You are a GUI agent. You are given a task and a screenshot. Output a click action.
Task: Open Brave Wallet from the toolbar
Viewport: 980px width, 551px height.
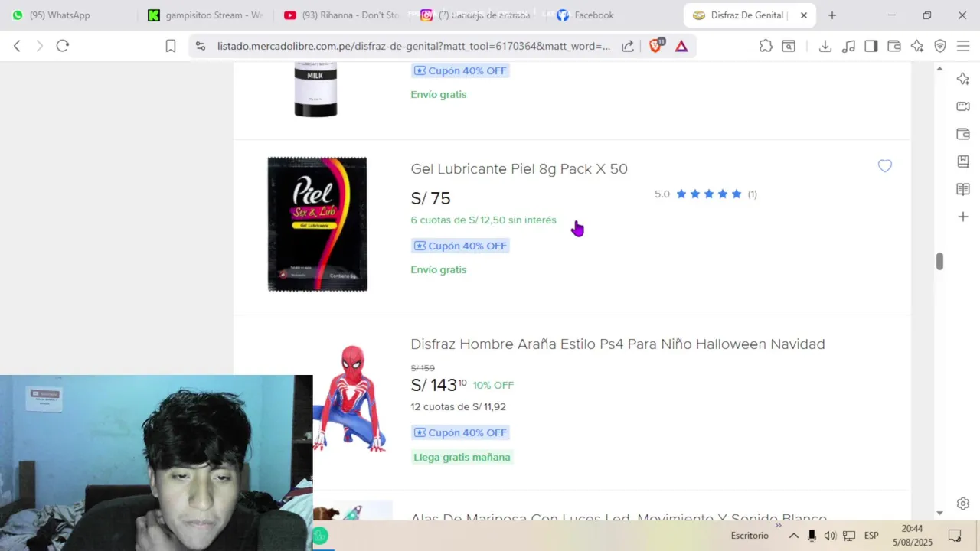pyautogui.click(x=894, y=46)
